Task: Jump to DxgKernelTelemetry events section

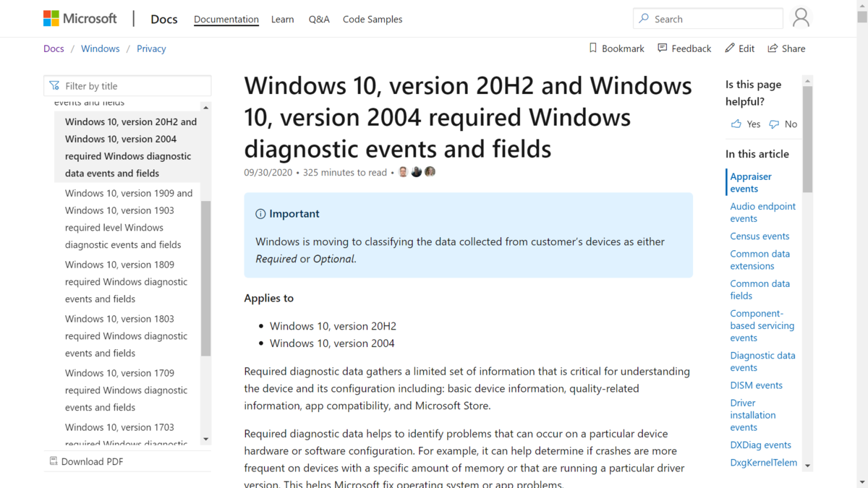Action: 763,463
